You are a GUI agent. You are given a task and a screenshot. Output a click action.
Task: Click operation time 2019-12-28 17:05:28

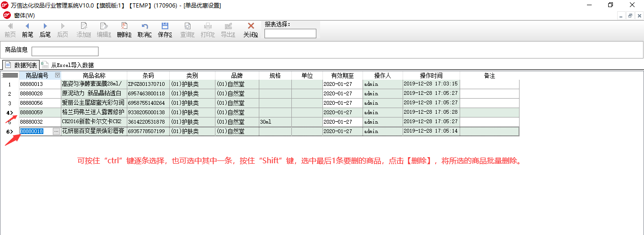tap(431, 112)
